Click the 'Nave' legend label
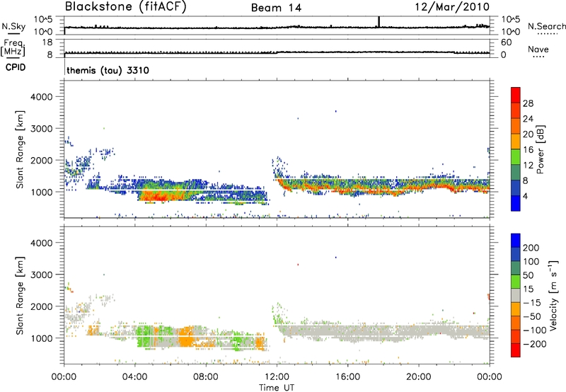Screen dimensions: 566x392 [x=538, y=49]
